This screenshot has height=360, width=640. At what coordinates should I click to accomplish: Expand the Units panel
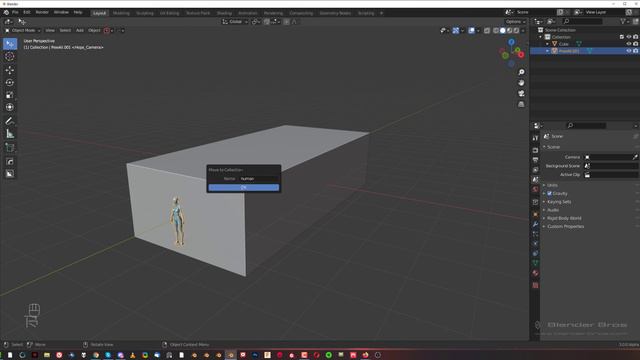click(552, 185)
